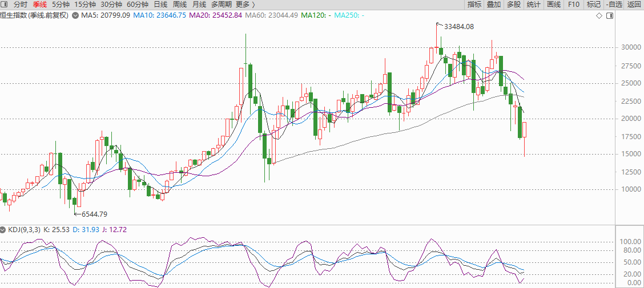This screenshot has height=288, width=644.
Task: Click the MA120 label
Action: point(316,15)
